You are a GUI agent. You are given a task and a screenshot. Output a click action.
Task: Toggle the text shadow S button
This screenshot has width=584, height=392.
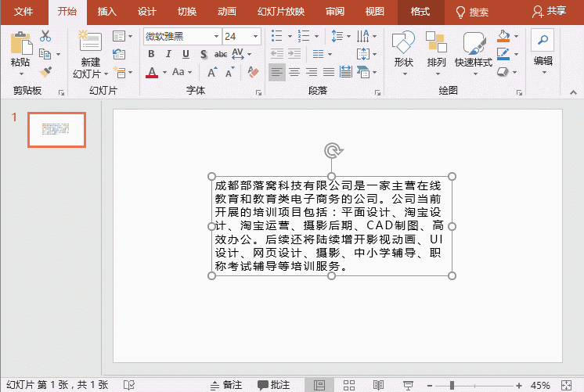(204, 54)
